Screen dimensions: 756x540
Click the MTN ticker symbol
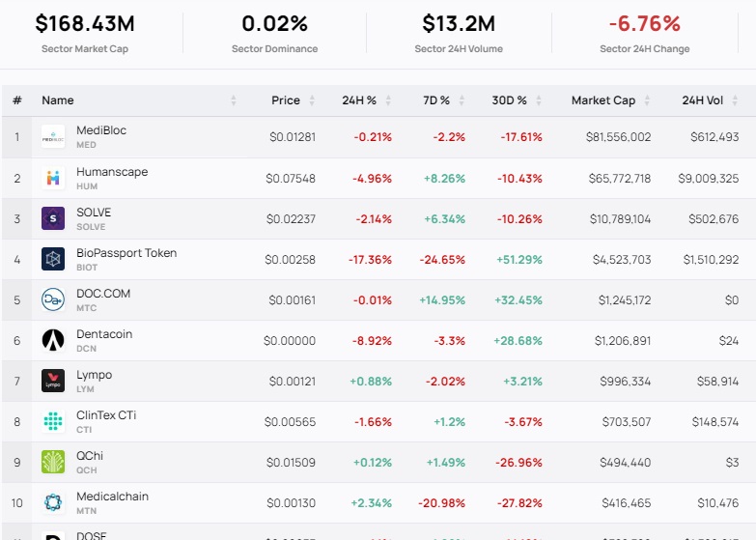click(86, 511)
